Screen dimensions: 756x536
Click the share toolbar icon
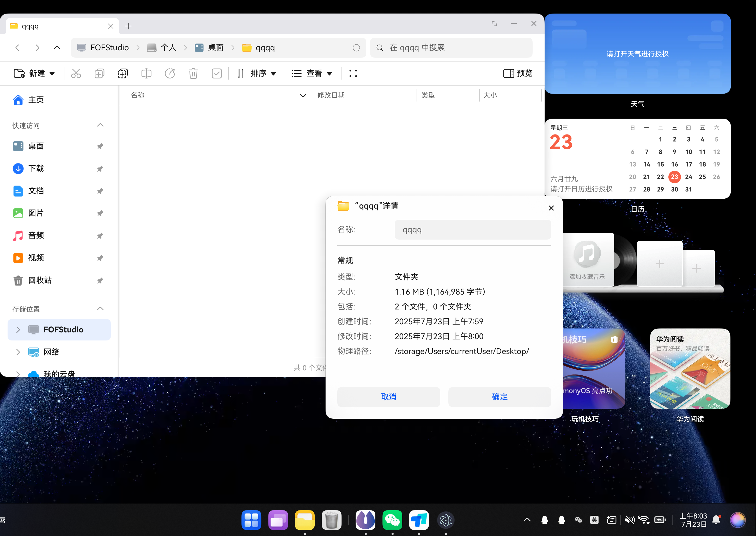[x=170, y=73]
